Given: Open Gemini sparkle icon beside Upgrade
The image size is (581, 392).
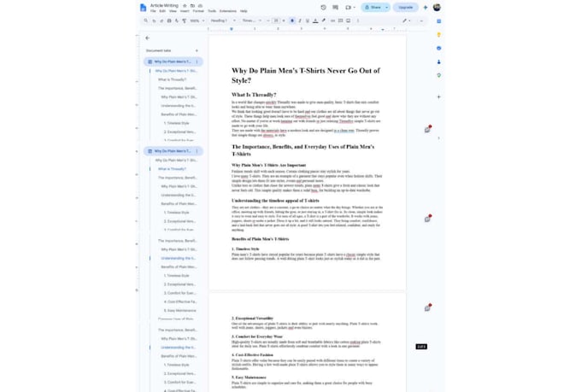Looking at the screenshot, I should tap(425, 8).
